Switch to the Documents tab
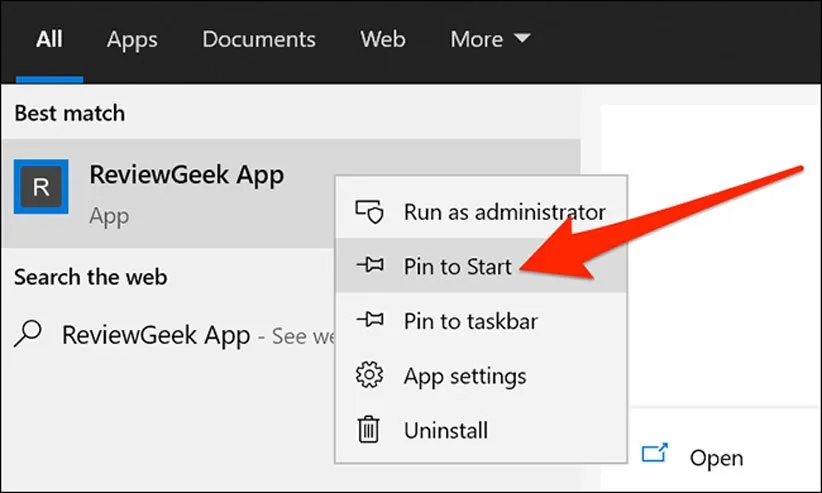Viewport: 822px width, 493px height. tap(259, 40)
